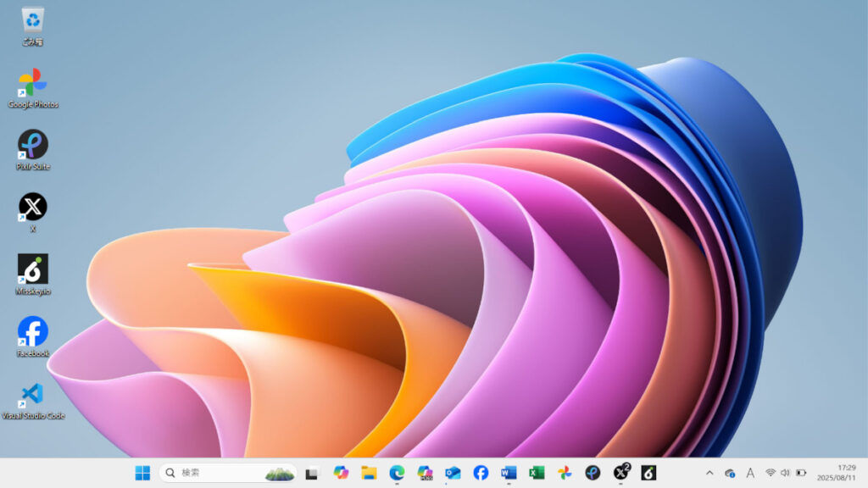The height and width of the screenshot is (488, 868).
Task: Open Facebook from the taskbar
Action: (x=481, y=473)
